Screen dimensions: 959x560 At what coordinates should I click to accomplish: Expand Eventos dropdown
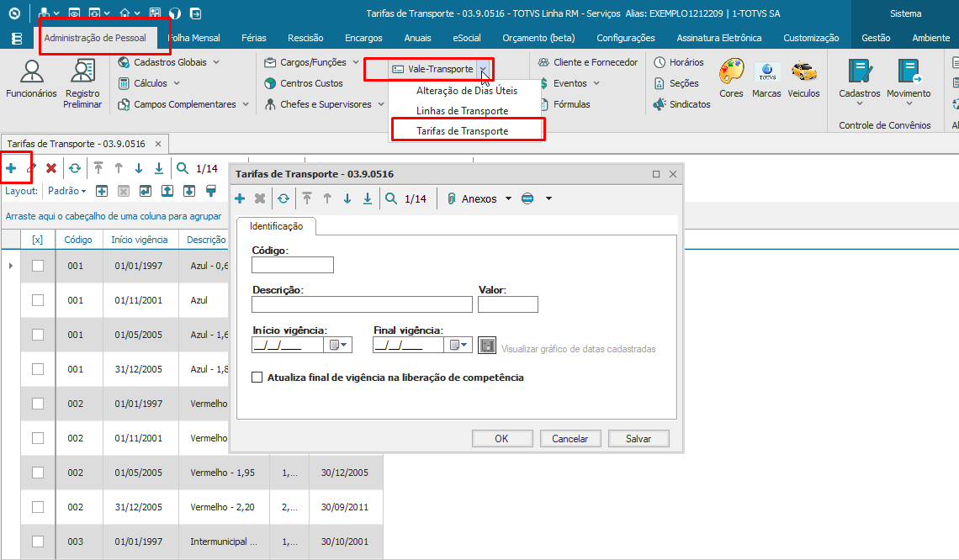596,83
